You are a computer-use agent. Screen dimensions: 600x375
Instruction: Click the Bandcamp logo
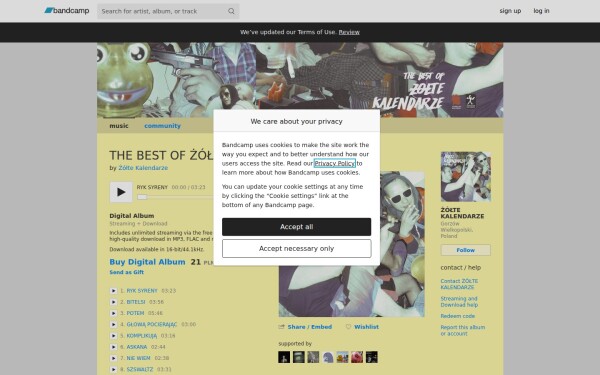click(67, 11)
